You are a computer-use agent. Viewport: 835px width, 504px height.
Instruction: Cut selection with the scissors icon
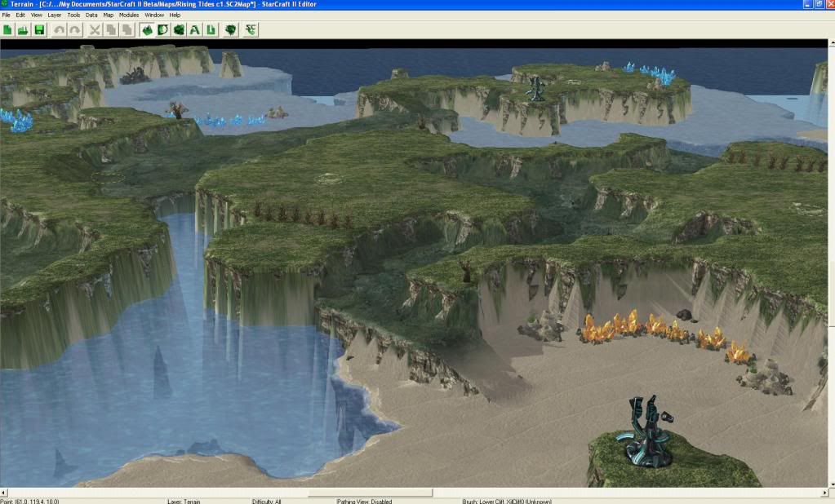pyautogui.click(x=95, y=30)
